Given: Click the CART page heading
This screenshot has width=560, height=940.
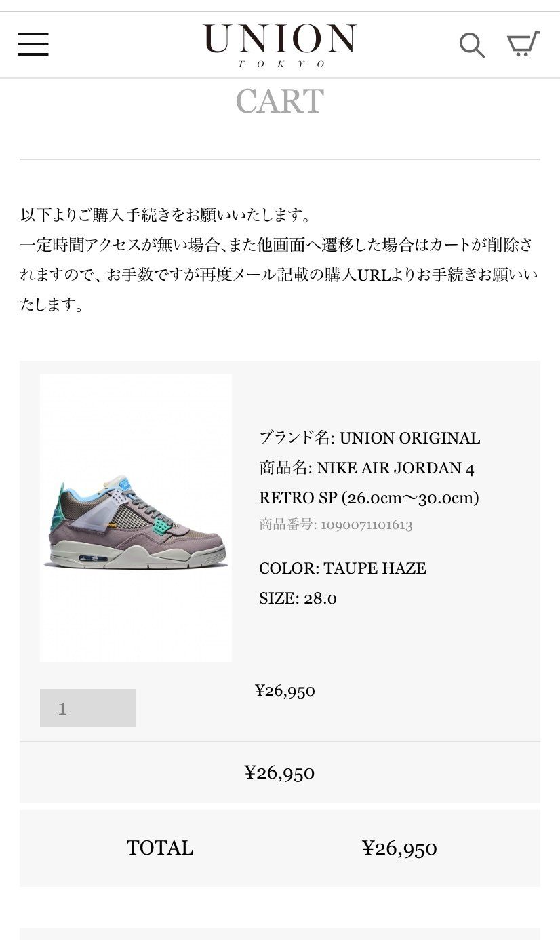Looking at the screenshot, I should coord(280,102).
